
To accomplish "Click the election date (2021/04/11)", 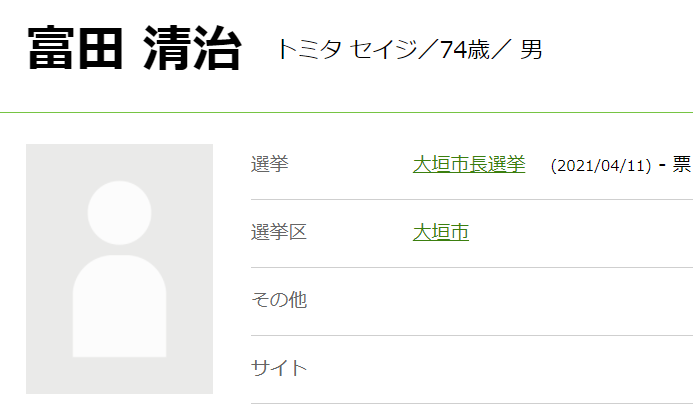I will coord(601,166).
